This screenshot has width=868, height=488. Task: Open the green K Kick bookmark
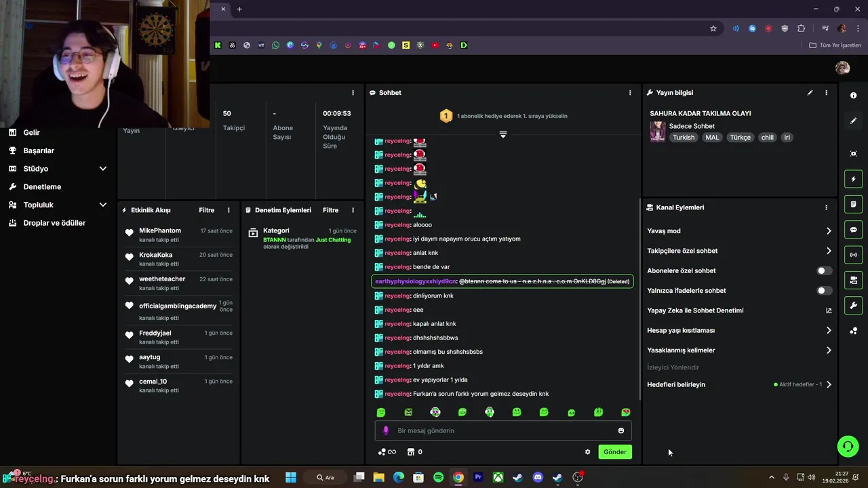pos(218,45)
